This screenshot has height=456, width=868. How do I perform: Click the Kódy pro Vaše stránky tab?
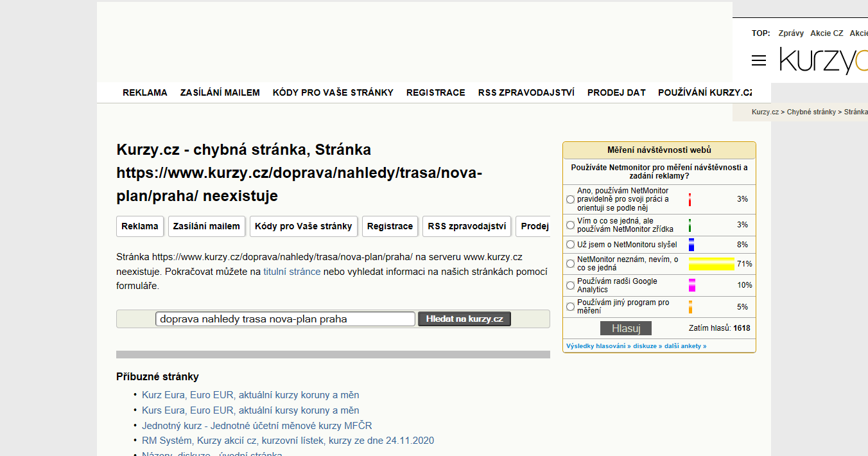point(304,226)
